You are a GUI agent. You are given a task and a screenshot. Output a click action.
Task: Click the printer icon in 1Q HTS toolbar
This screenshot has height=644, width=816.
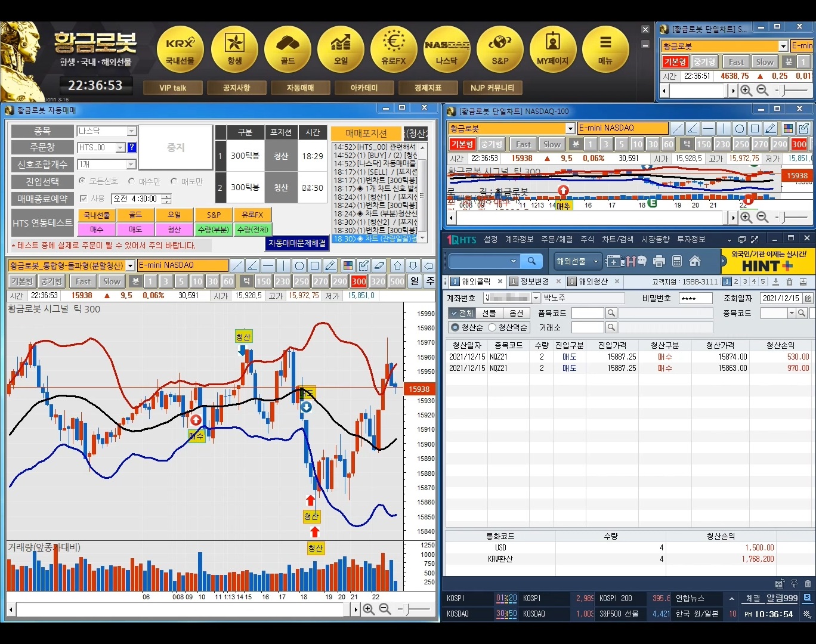pos(659,261)
